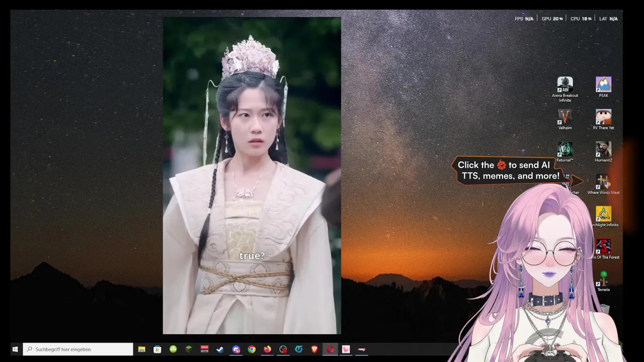Image resolution: width=644 pixels, height=362 pixels.
Task: Launch Sons Of The Forest shortcut
Action: [604, 249]
